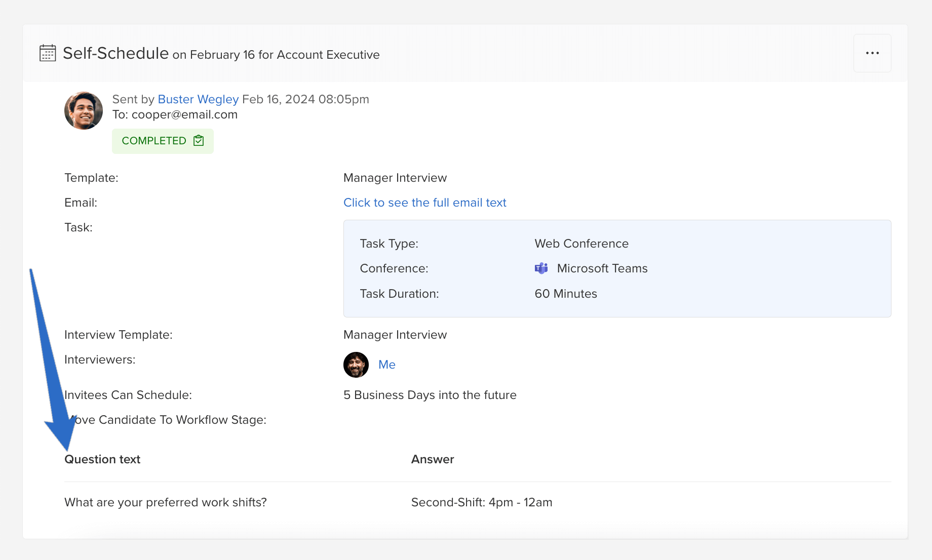Image resolution: width=932 pixels, height=560 pixels.
Task: Click 5 Business Days scheduling window text
Action: 430,395
